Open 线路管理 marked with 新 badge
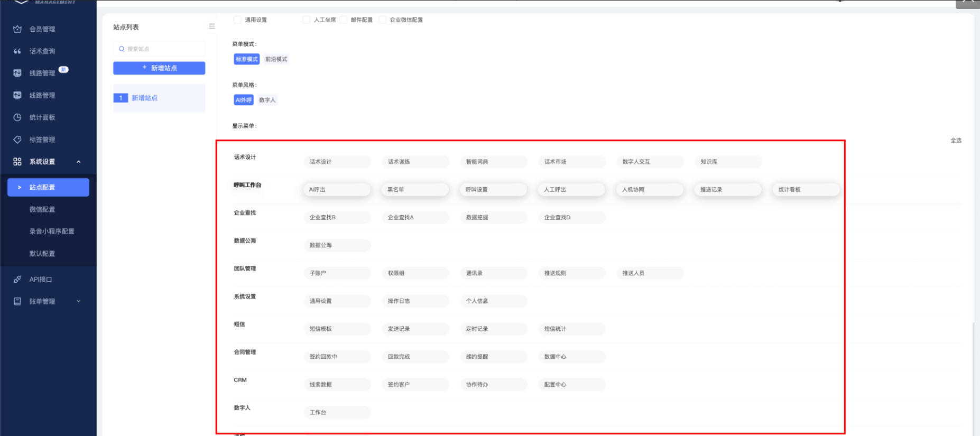 42,73
